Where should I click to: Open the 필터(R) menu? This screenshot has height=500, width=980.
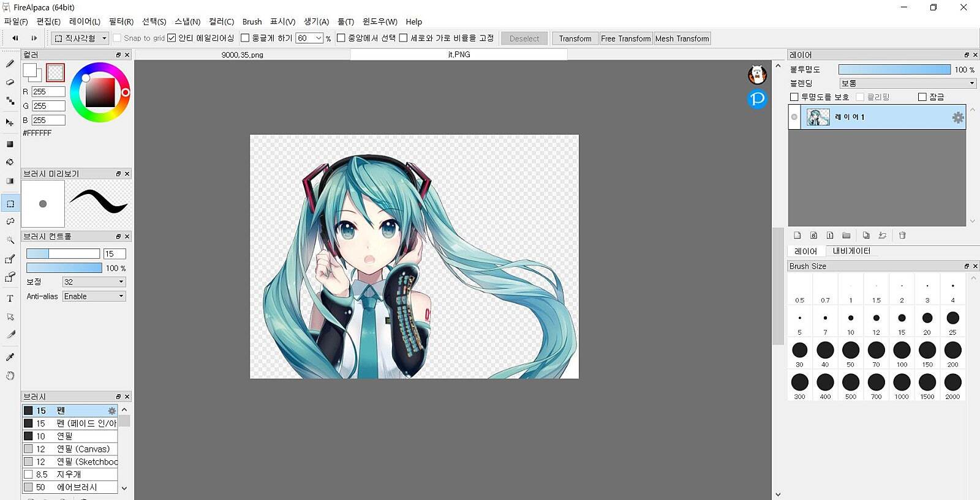(121, 21)
